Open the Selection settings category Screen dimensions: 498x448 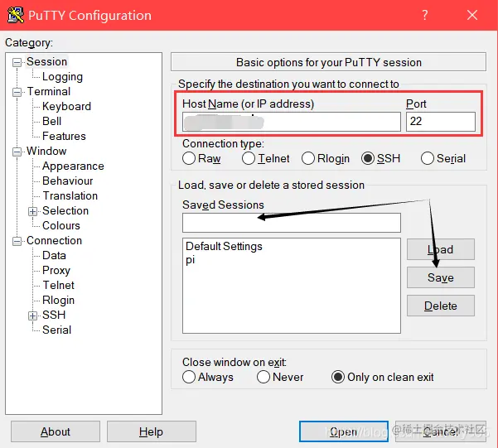coord(65,210)
